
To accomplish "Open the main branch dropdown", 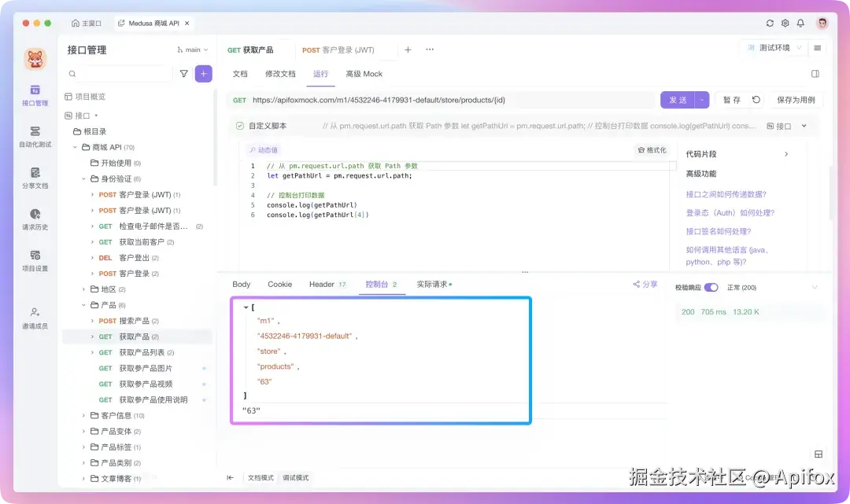I will (193, 50).
